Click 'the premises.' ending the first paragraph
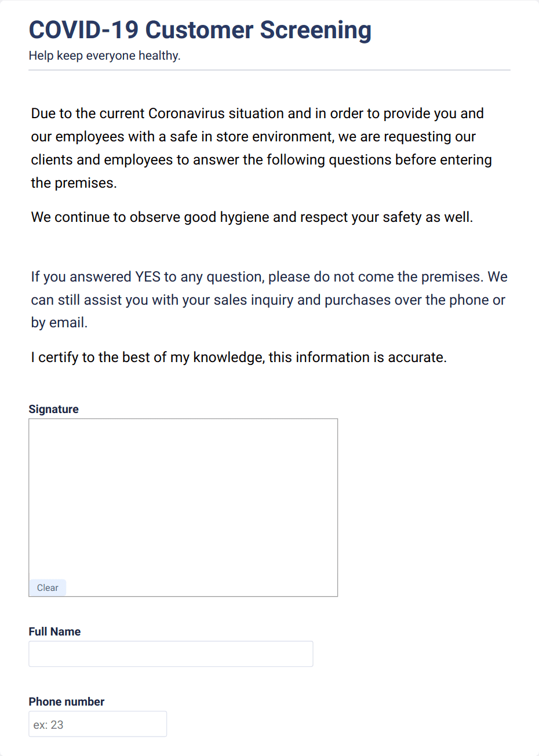The height and width of the screenshot is (756, 539). (x=74, y=183)
